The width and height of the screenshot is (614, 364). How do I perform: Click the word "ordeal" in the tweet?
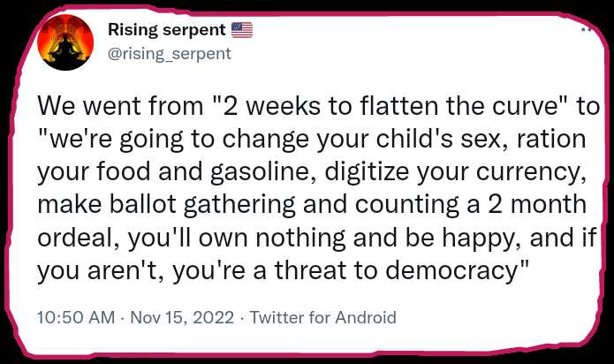78,238
